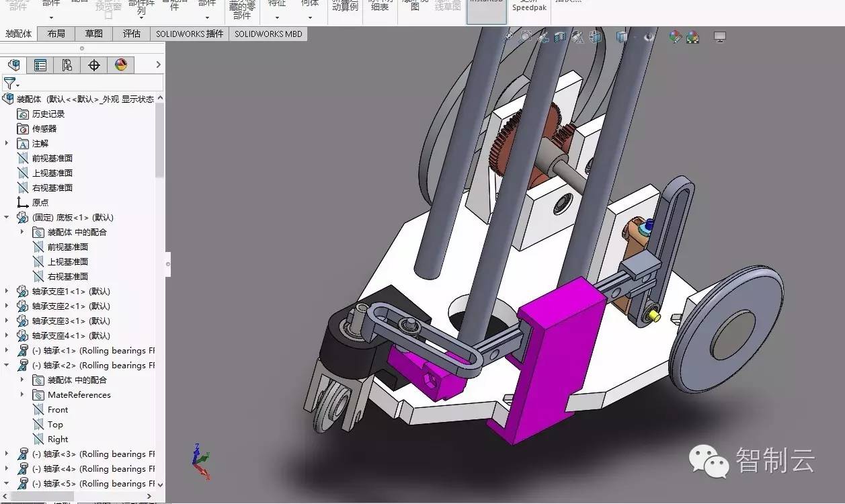
Task: Click the top-level 前视基准面 plane icon
Action: pyautogui.click(x=23, y=158)
